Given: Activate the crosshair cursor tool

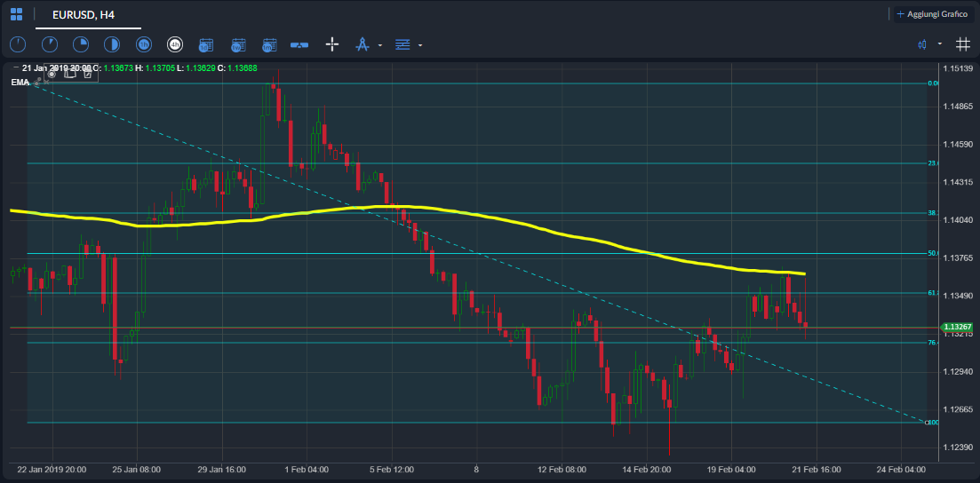Looking at the screenshot, I should pyautogui.click(x=332, y=44).
